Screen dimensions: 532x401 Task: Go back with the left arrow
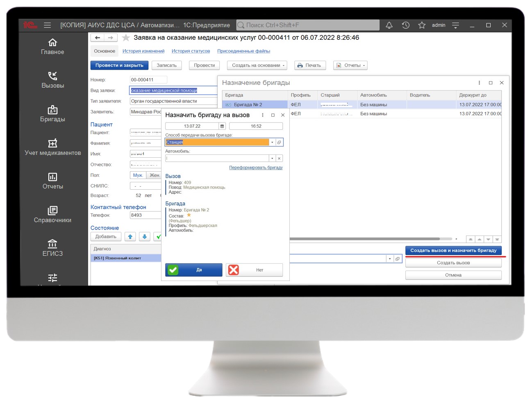coord(97,38)
